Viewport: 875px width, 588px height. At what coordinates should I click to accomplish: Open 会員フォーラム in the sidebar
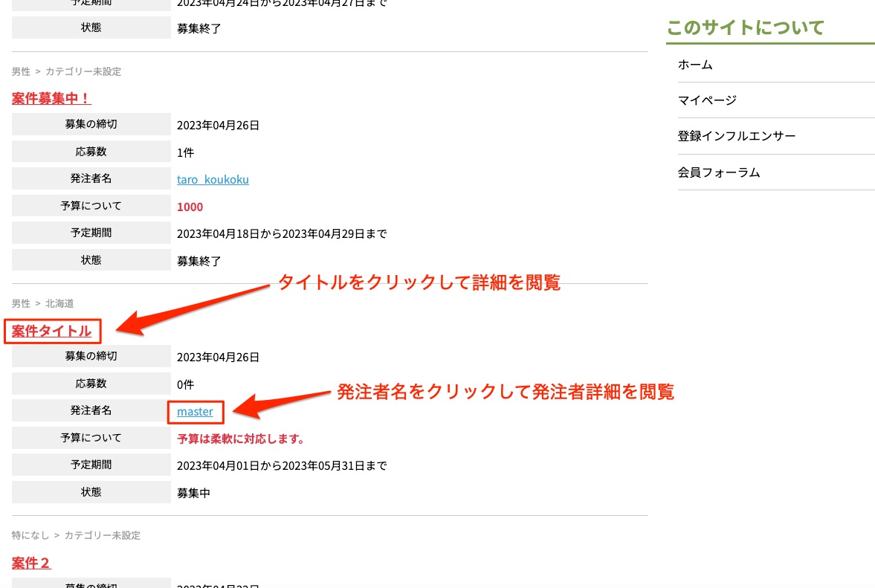718,172
